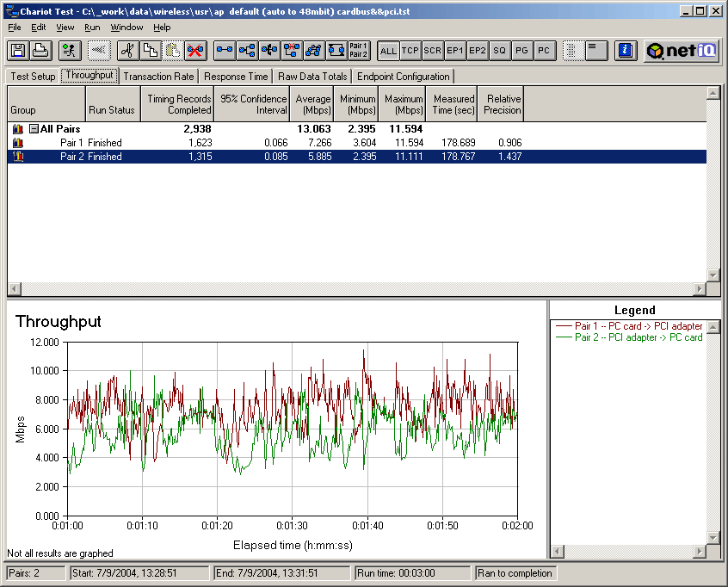Select the Pair 1 row

77,143
